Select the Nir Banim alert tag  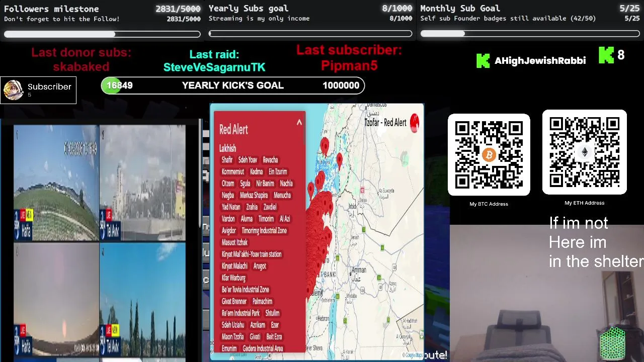[265, 184]
